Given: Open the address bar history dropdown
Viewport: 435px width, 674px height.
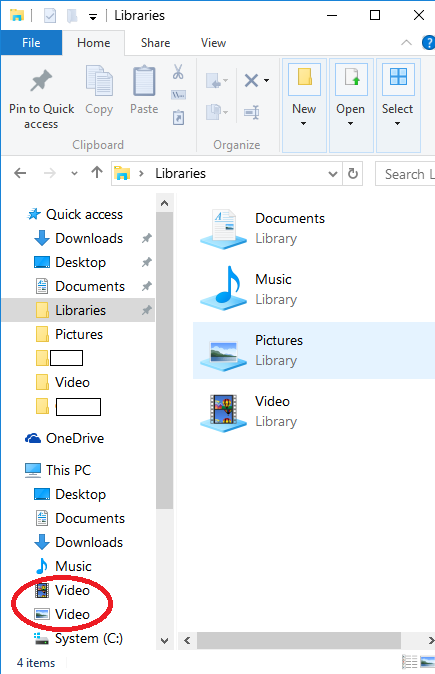Looking at the screenshot, I should 332,174.
